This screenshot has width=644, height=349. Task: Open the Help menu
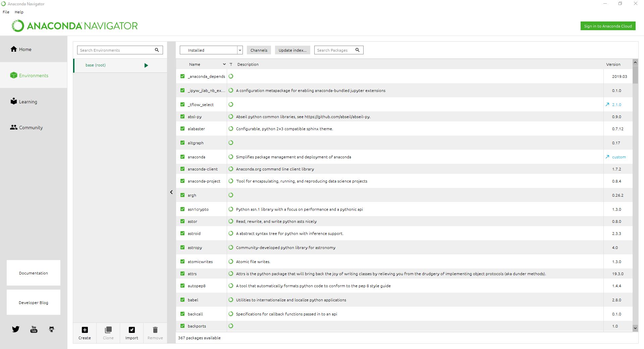(19, 12)
